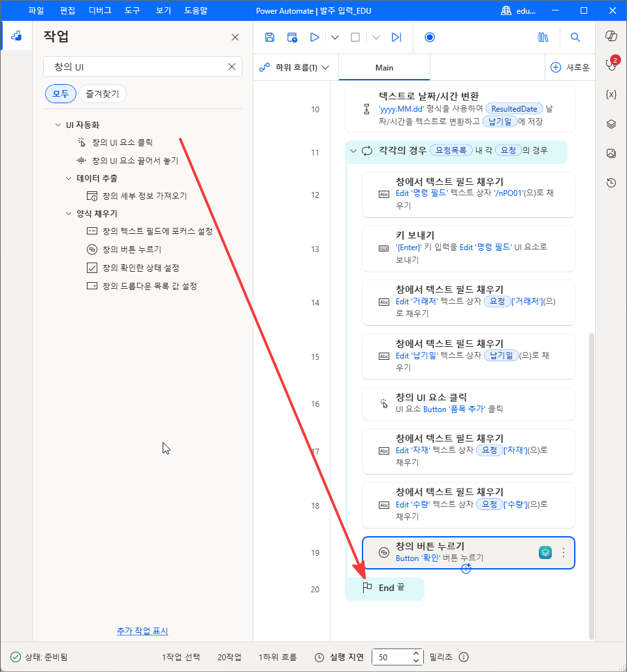The image size is (627, 672).
Task: Run the next action with the step icon
Action: [396, 37]
